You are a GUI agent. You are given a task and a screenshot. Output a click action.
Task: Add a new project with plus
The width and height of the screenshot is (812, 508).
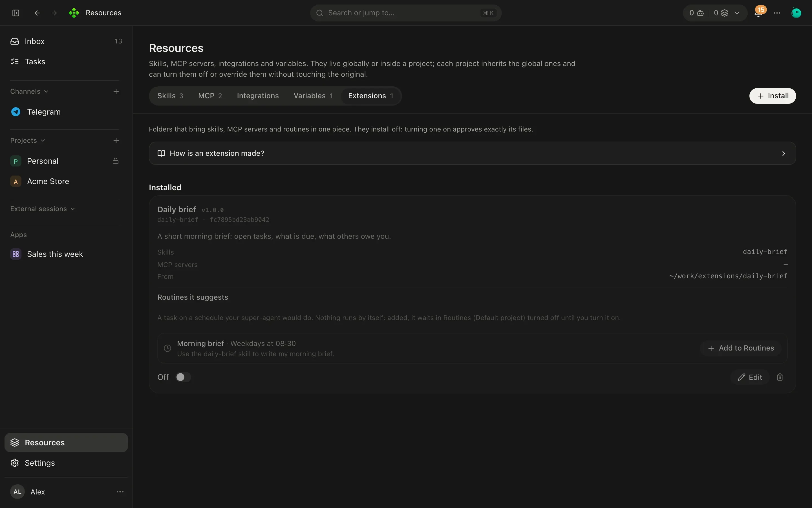tap(116, 141)
